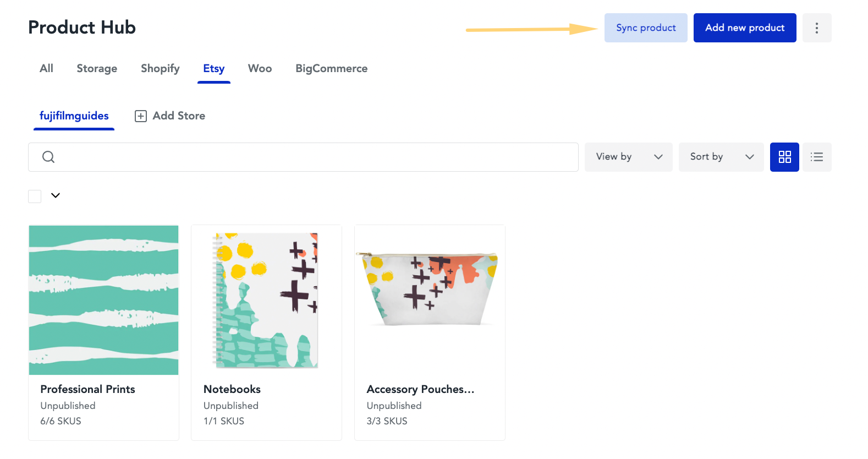Focus the product search field
The width and height of the screenshot is (868, 459).
pos(303,157)
